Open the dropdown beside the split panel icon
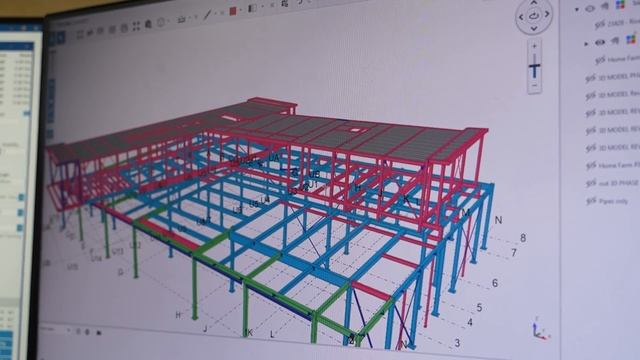The height and width of the screenshot is (360, 640). coord(262,6)
